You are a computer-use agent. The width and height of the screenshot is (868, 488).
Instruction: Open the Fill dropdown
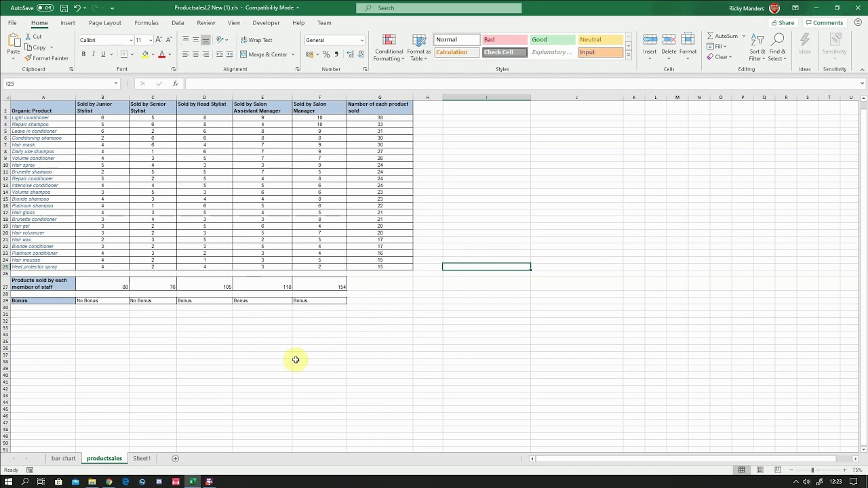tap(717, 47)
